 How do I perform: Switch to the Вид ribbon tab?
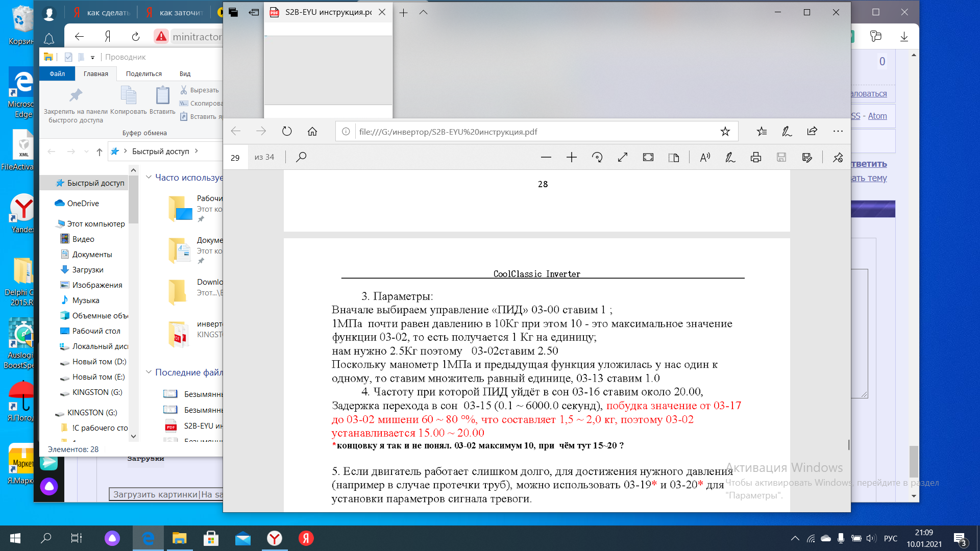(185, 74)
